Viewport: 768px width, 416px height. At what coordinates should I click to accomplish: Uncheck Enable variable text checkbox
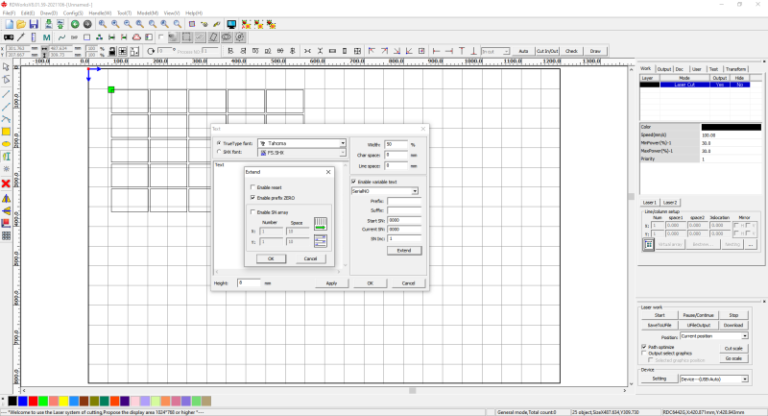click(x=354, y=181)
